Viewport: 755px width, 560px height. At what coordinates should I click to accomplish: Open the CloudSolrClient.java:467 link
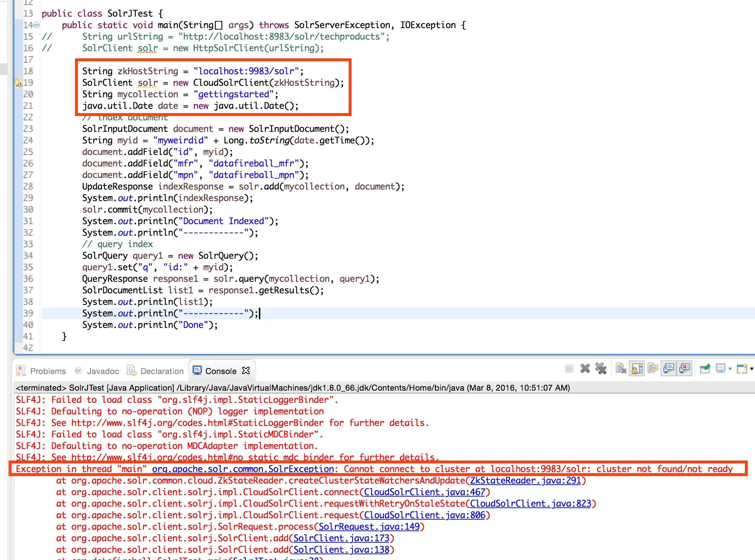pyautogui.click(x=424, y=492)
